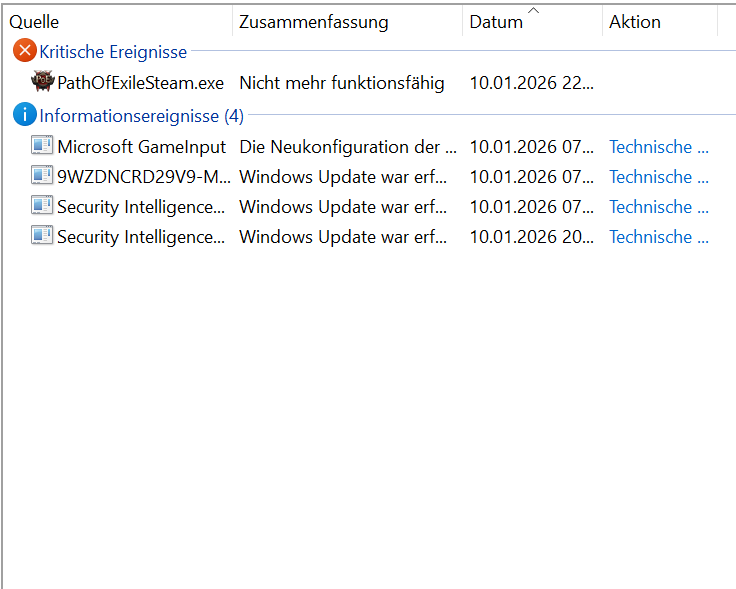
Task: Click the 9WZDNCRD29V9 entry icon
Action: (42, 176)
